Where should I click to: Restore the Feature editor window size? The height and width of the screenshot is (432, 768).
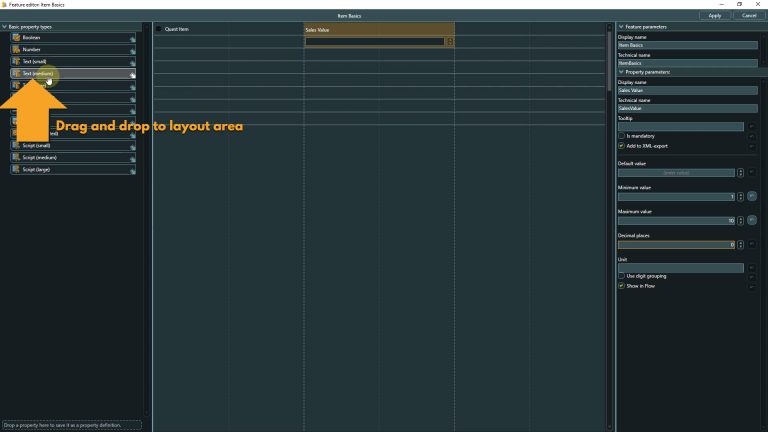(x=739, y=4)
